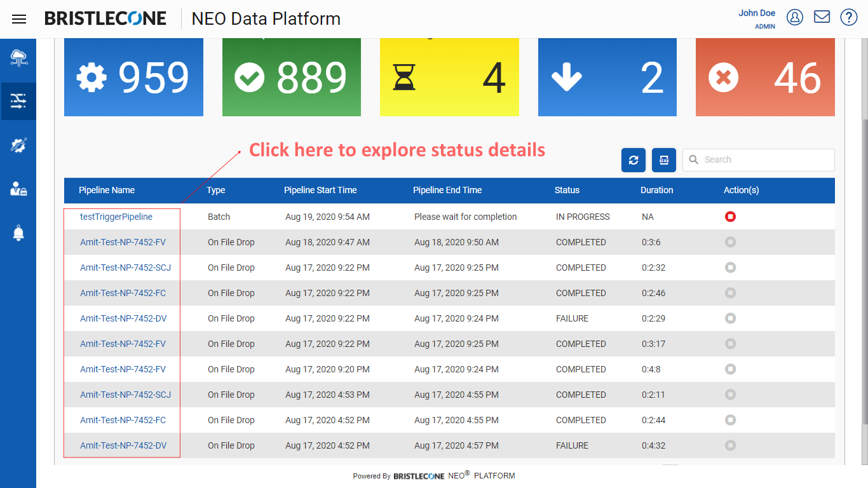Open the hamburger navigation menu
The image size is (868, 488).
tap(19, 19)
